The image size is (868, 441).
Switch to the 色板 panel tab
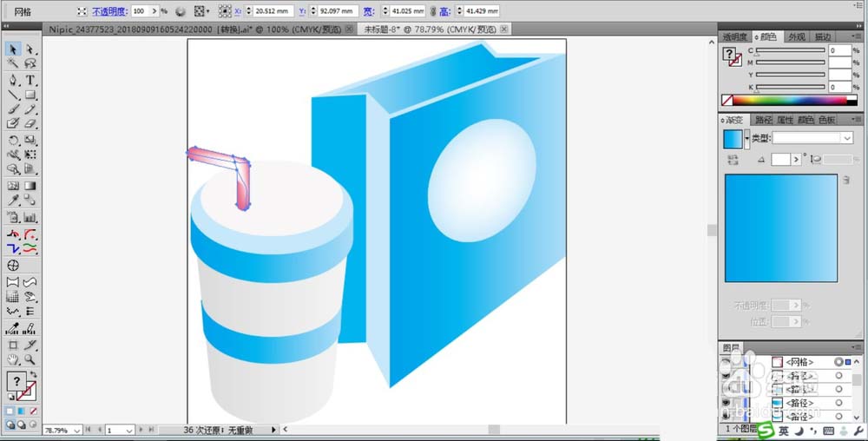click(827, 120)
